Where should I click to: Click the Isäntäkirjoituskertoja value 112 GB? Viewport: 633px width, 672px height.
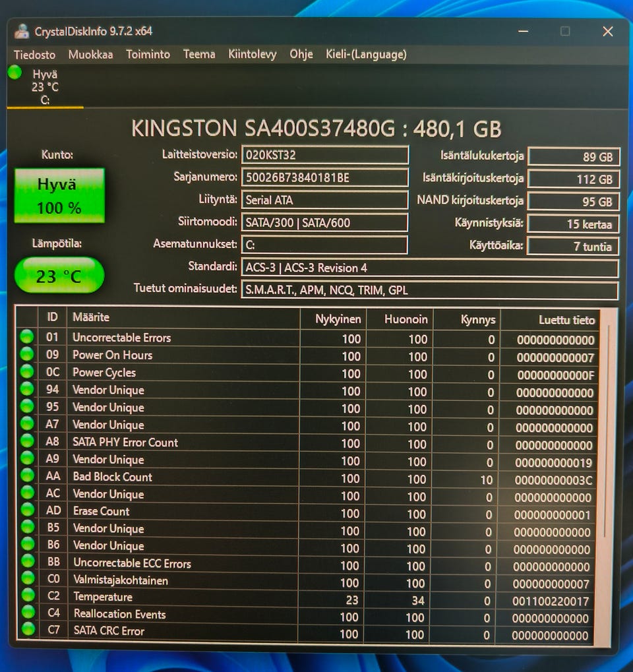[574, 179]
